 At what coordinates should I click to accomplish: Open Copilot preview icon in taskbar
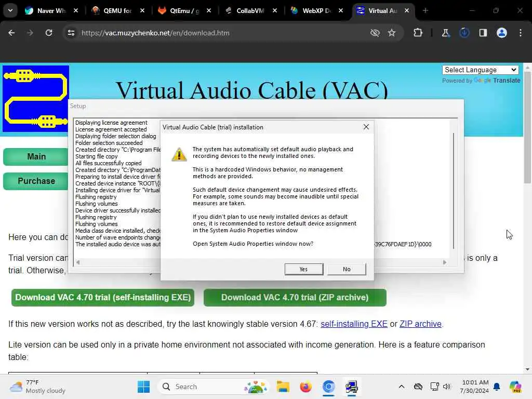click(x=515, y=387)
